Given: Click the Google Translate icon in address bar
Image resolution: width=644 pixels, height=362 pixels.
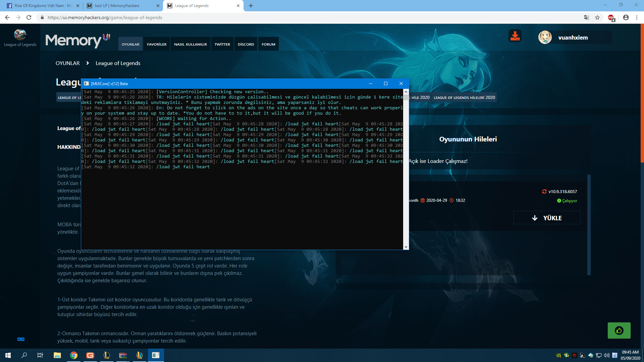Looking at the screenshot, I should pos(587,17).
